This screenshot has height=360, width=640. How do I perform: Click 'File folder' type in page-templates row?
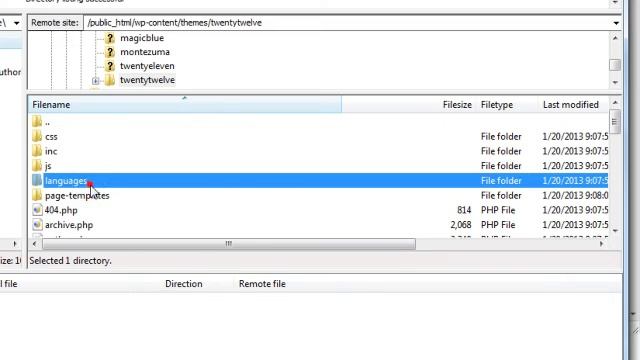[x=501, y=196]
